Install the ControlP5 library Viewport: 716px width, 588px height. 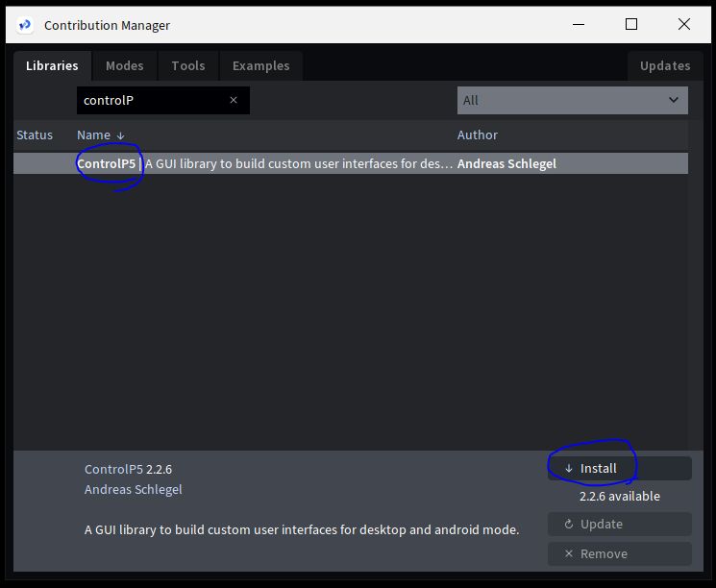(x=620, y=469)
